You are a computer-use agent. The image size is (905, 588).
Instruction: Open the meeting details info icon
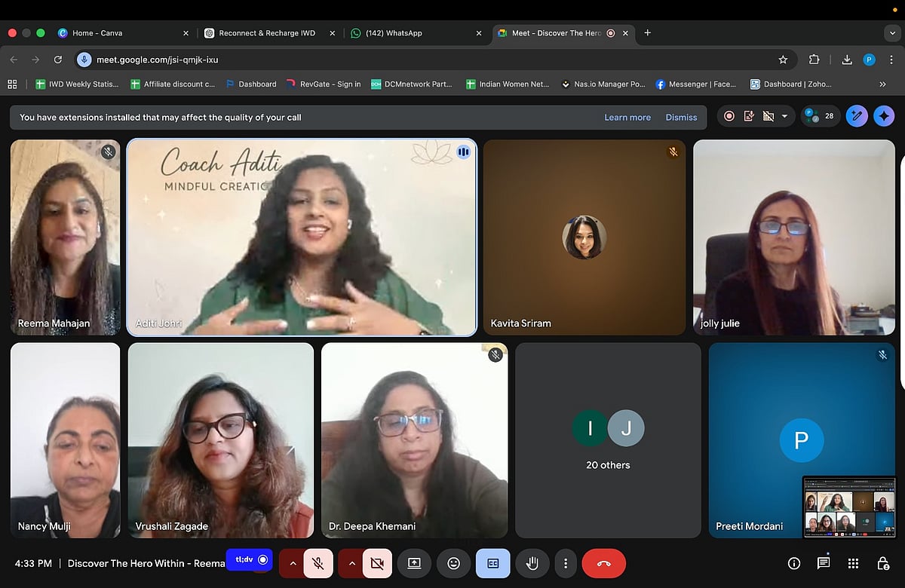tap(793, 563)
